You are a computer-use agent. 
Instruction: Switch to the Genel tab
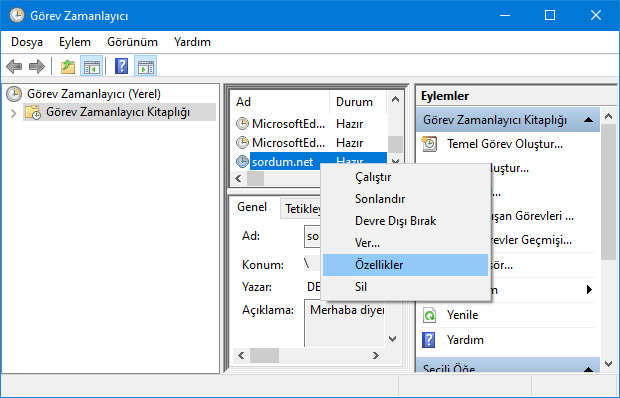click(x=252, y=207)
